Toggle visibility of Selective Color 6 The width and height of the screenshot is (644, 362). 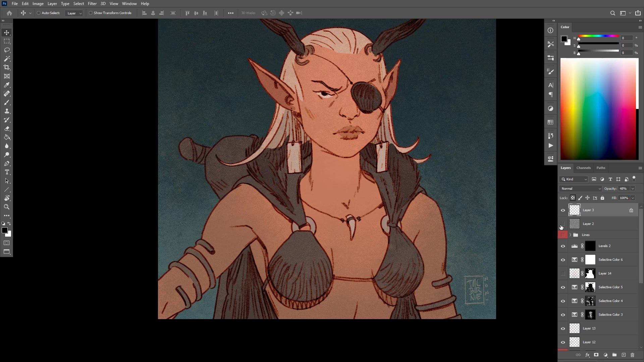563,260
